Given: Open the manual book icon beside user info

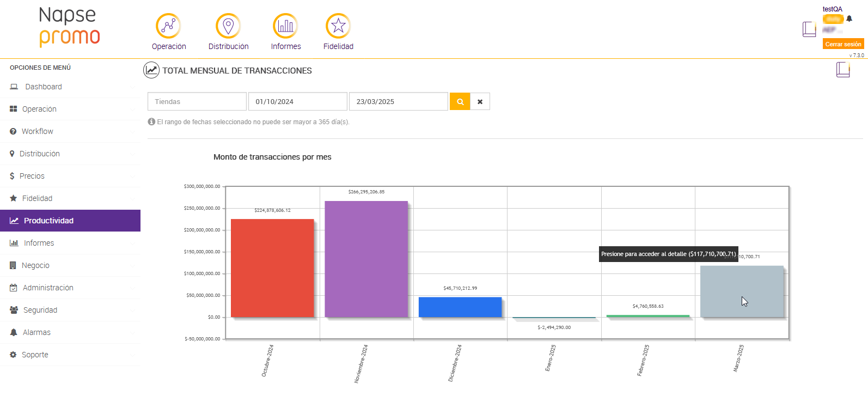Looking at the screenshot, I should click(x=809, y=29).
